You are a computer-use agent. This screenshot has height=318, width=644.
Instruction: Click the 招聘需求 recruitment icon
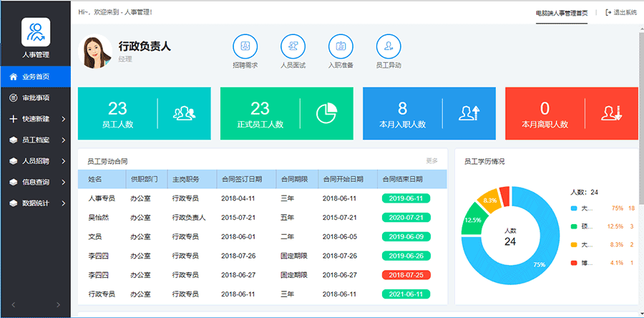click(x=245, y=47)
